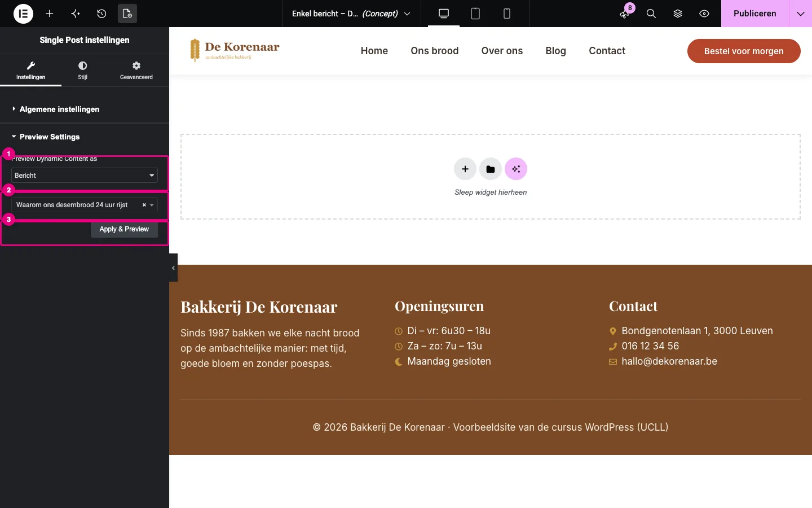Click the Over ons nav link
The height and width of the screenshot is (508, 812).
[x=502, y=51]
